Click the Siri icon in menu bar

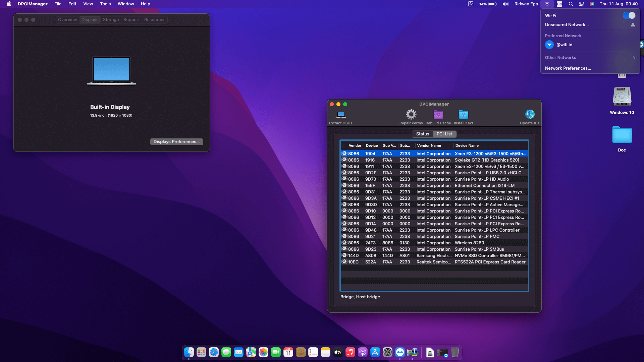click(592, 4)
